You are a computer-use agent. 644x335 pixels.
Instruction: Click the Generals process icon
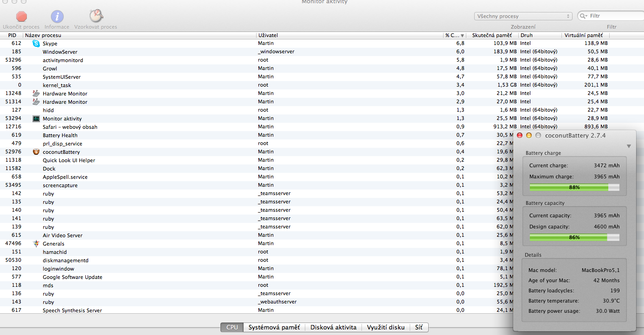pos(36,244)
